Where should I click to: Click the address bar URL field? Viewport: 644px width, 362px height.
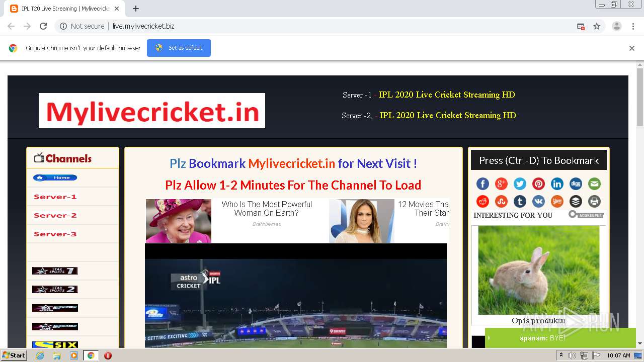(x=322, y=26)
